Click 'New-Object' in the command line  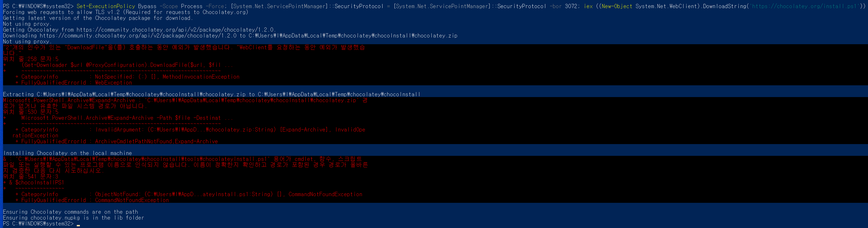click(617, 6)
